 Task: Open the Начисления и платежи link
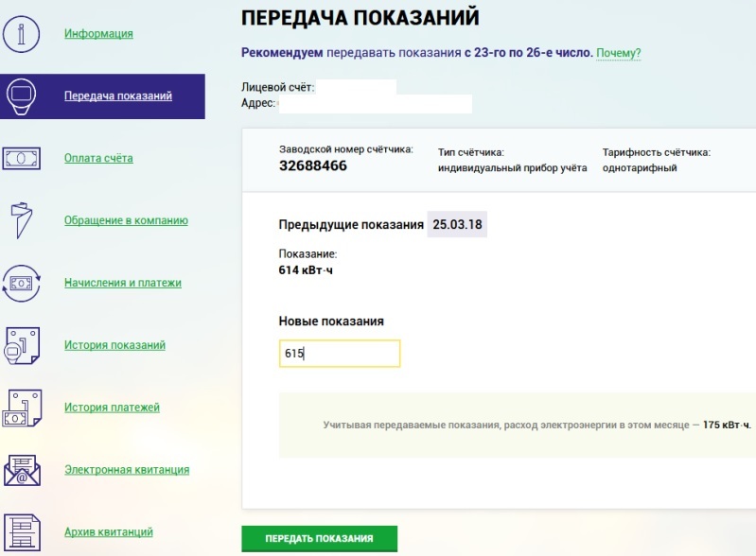pos(122,283)
